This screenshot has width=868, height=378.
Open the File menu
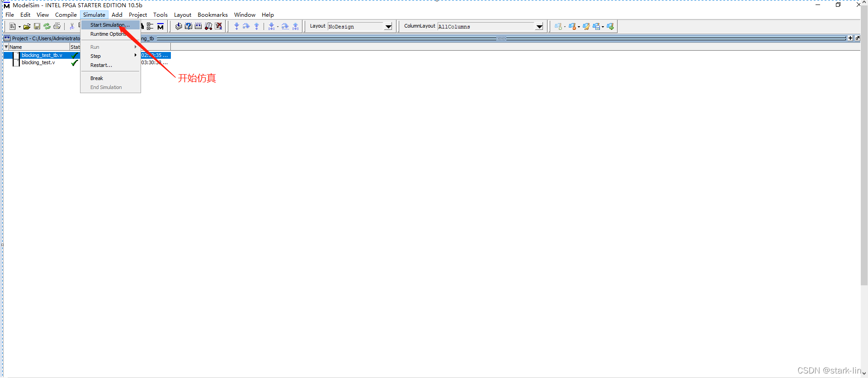pyautogui.click(x=9, y=15)
